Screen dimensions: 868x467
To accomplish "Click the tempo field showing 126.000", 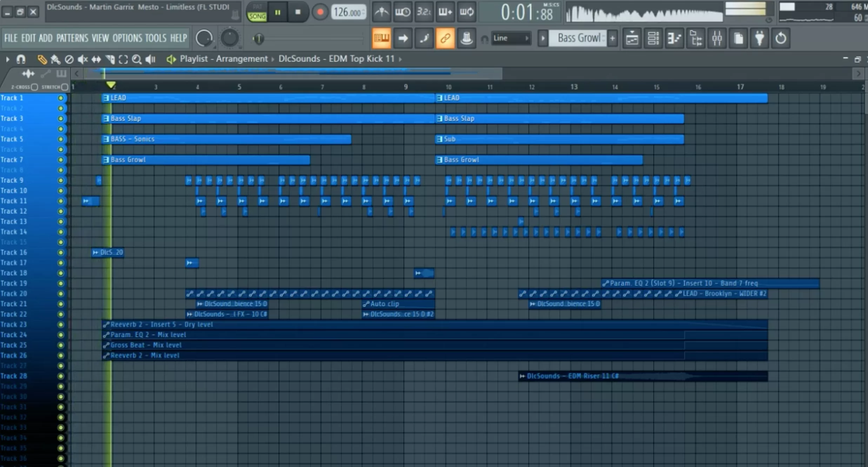I will pyautogui.click(x=349, y=13).
